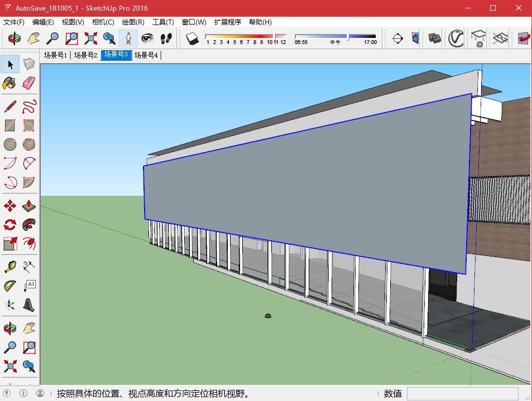This screenshot has height=401, width=532.
Task: Select the Rotate tool
Action: (x=9, y=225)
